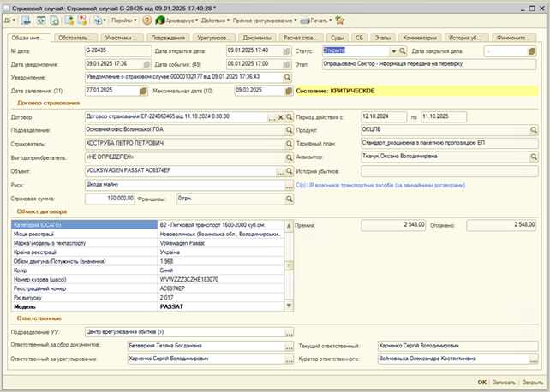
Task: Click the create-based-on toolbar icon with blue arrow
Action: tap(99, 21)
